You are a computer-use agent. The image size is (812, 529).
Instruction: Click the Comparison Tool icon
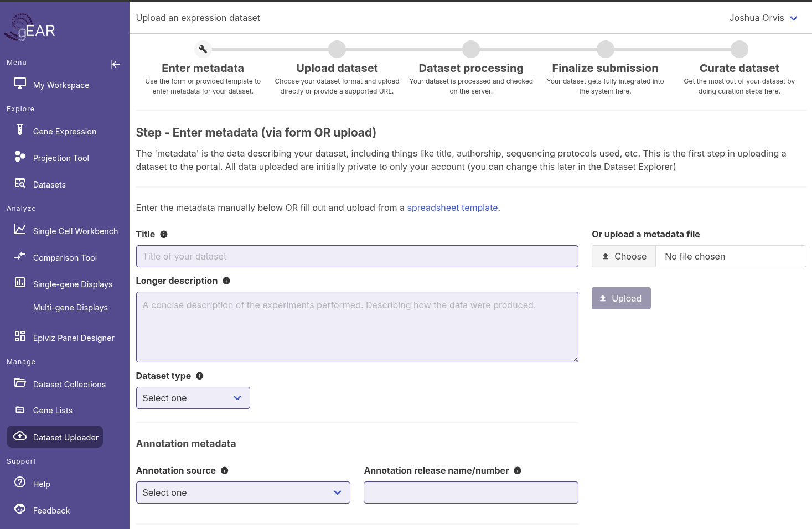tap(20, 256)
